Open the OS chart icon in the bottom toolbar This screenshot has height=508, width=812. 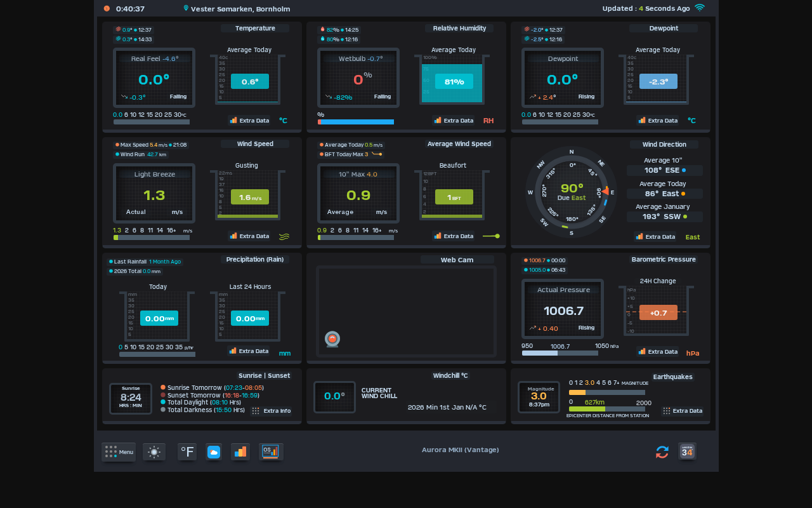tap(271, 451)
